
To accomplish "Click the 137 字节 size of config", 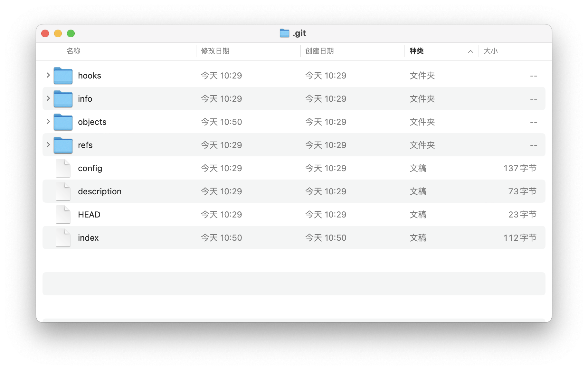I will pos(520,168).
